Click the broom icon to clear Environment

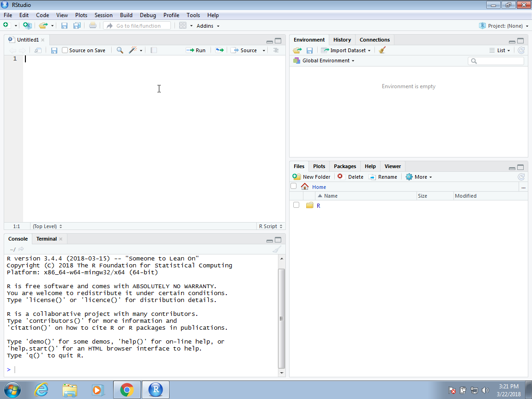click(x=382, y=50)
